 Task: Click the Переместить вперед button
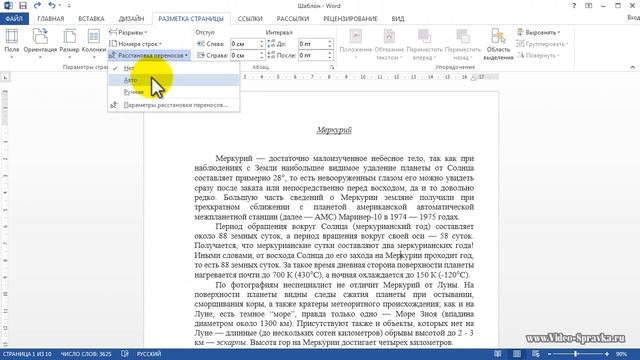[424, 44]
